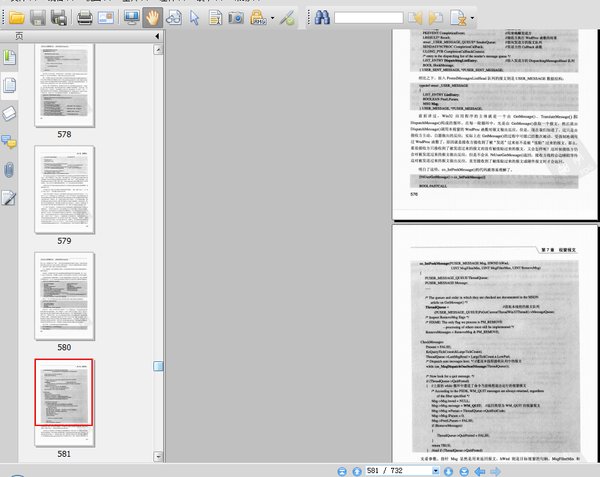The image size is (600, 477).
Task: Click the thumbnail panel scrollbar thumb
Action: (x=158, y=366)
